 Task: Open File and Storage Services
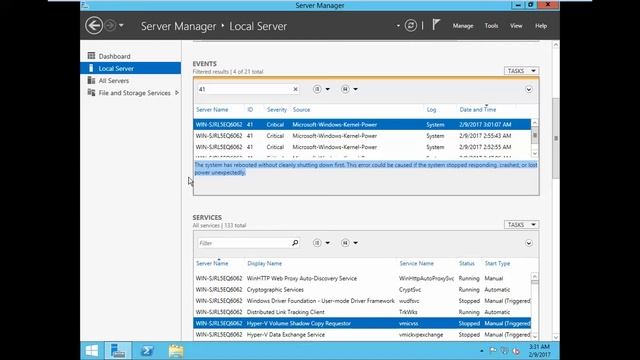[134, 93]
